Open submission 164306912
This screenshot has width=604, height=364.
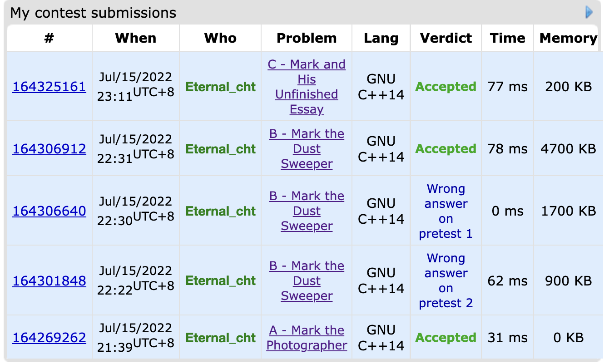[49, 149]
